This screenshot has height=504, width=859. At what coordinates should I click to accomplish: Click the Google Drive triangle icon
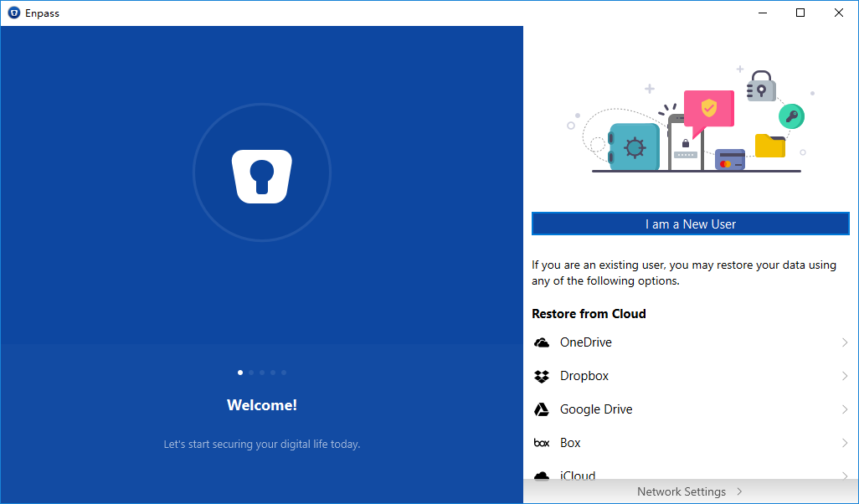pos(542,409)
